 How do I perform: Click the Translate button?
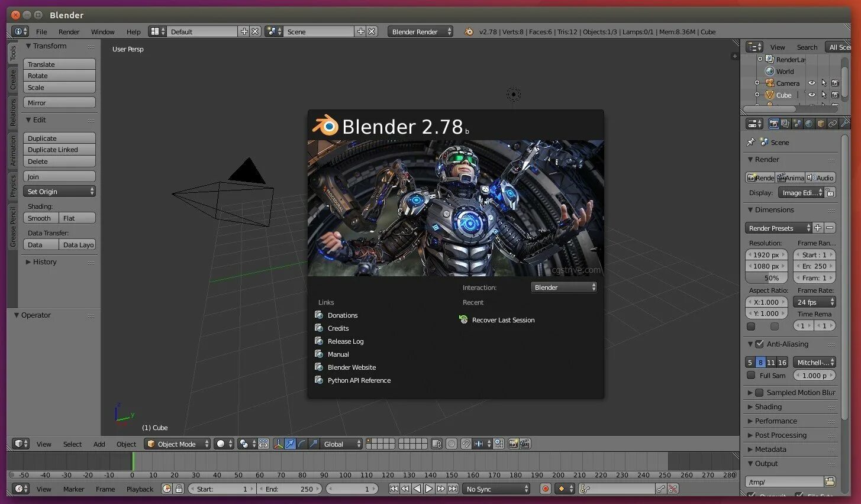(x=59, y=64)
